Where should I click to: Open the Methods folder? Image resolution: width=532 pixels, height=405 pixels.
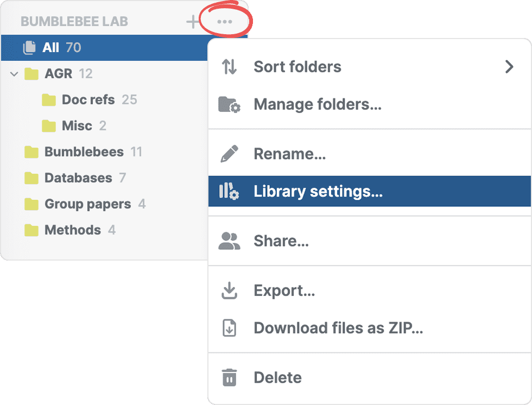[72, 230]
